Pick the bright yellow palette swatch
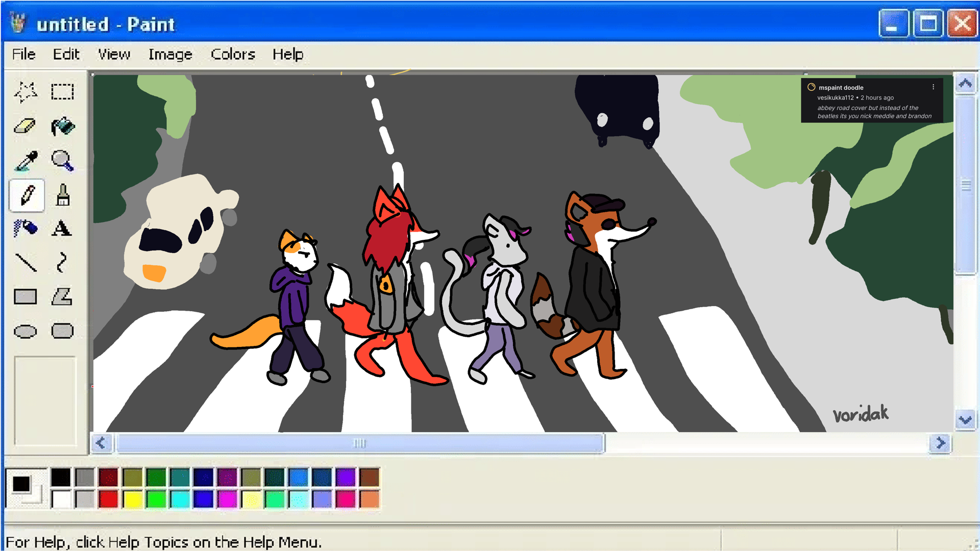 click(x=132, y=499)
